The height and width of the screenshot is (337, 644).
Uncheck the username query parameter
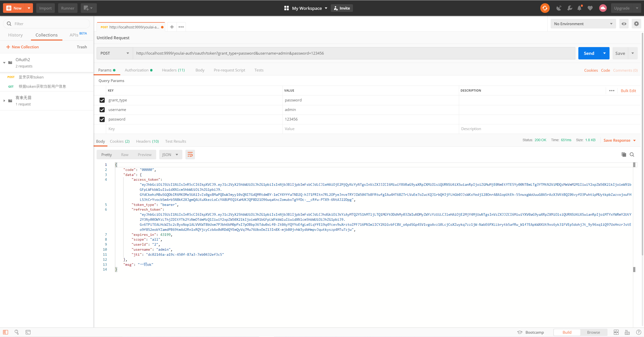(102, 109)
